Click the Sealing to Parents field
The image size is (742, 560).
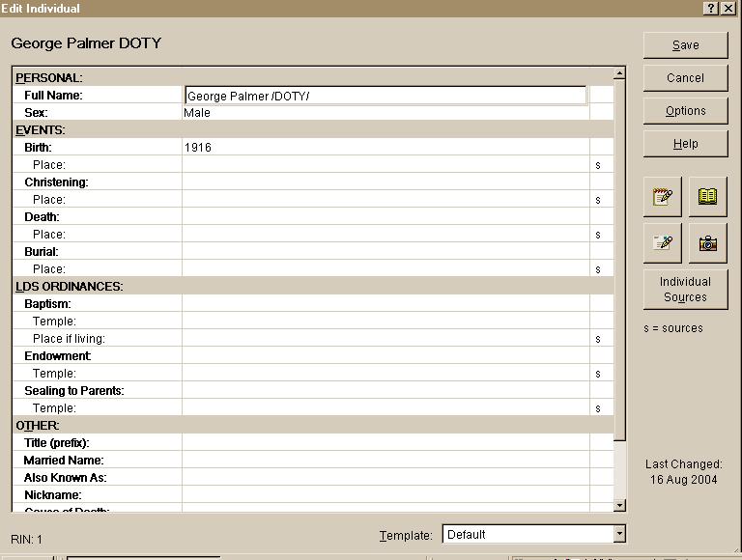pyautogui.click(x=385, y=391)
